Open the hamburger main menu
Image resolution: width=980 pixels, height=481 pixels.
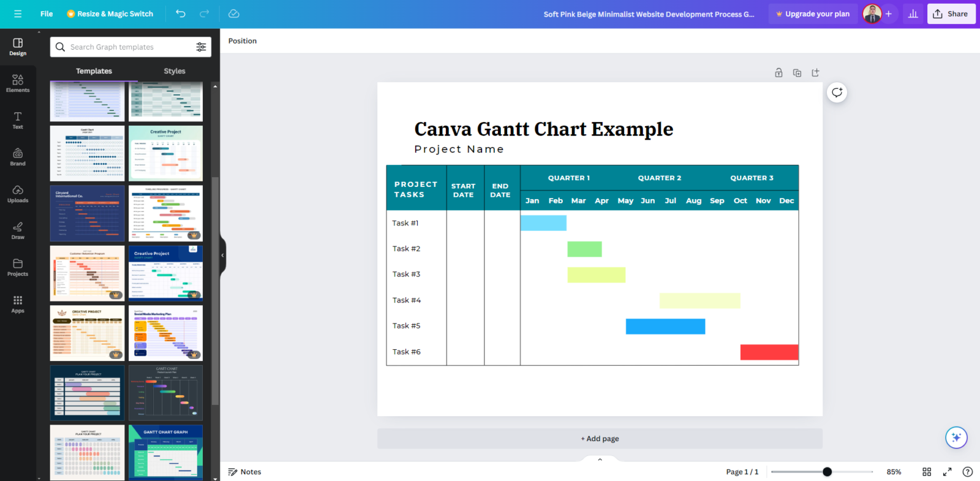[18, 13]
